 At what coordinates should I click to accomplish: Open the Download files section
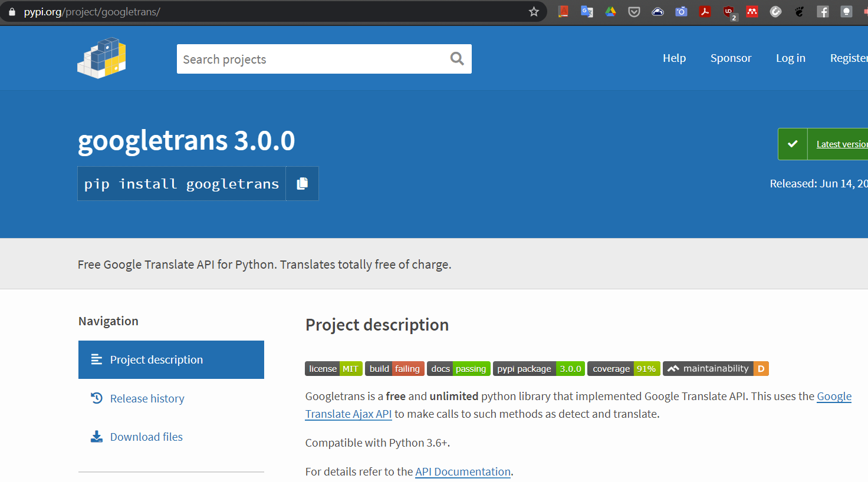click(146, 436)
